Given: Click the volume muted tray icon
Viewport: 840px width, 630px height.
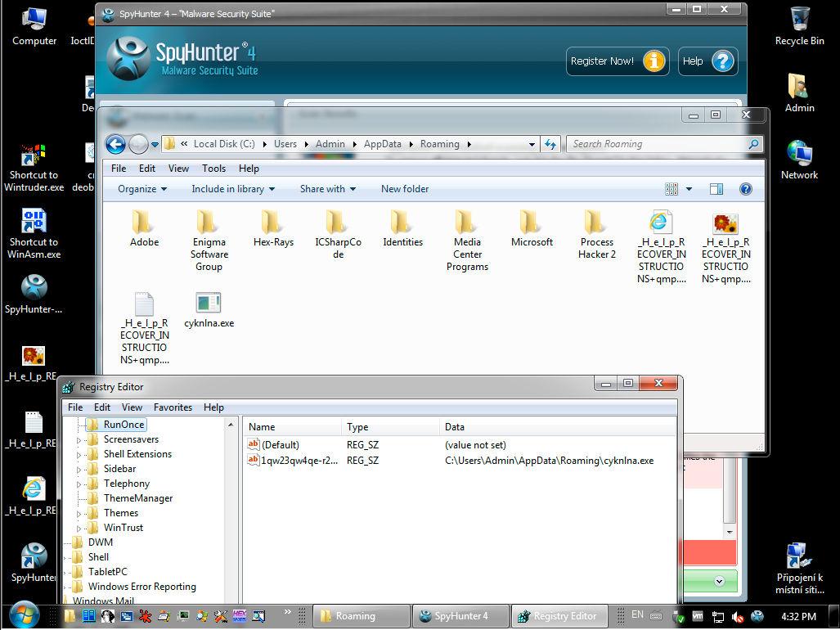Looking at the screenshot, I should click(738, 617).
